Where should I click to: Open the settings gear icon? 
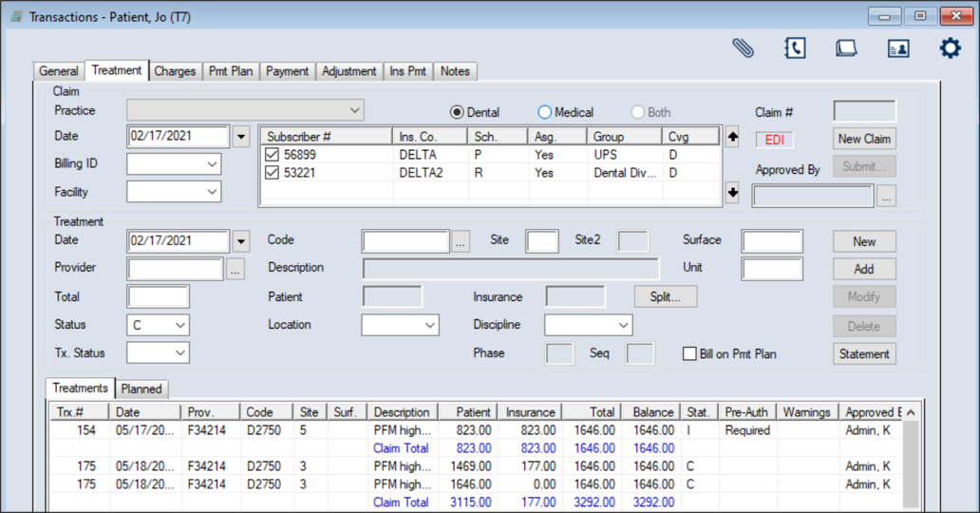950,48
